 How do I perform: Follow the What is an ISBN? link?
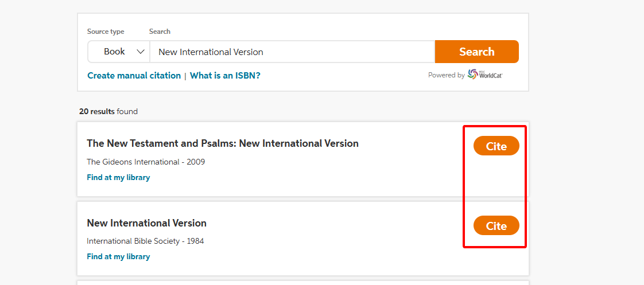point(225,76)
